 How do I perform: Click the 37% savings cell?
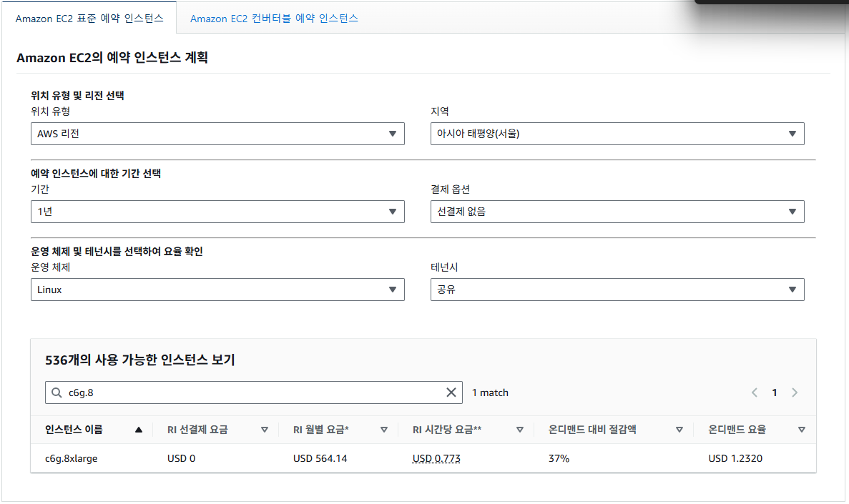[x=559, y=458]
